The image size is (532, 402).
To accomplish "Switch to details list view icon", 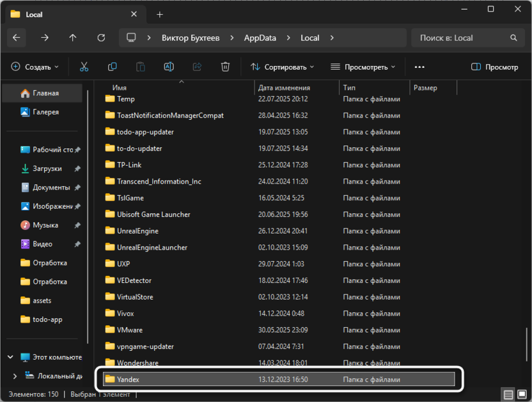I will [508, 394].
